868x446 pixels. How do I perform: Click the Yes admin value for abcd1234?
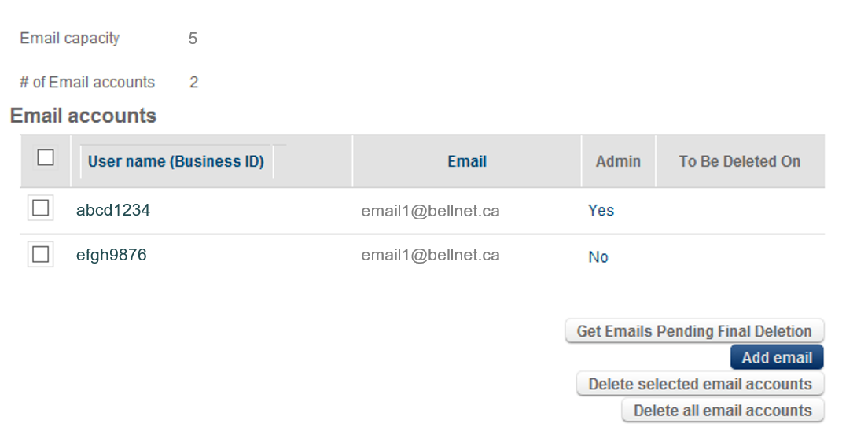click(x=601, y=211)
